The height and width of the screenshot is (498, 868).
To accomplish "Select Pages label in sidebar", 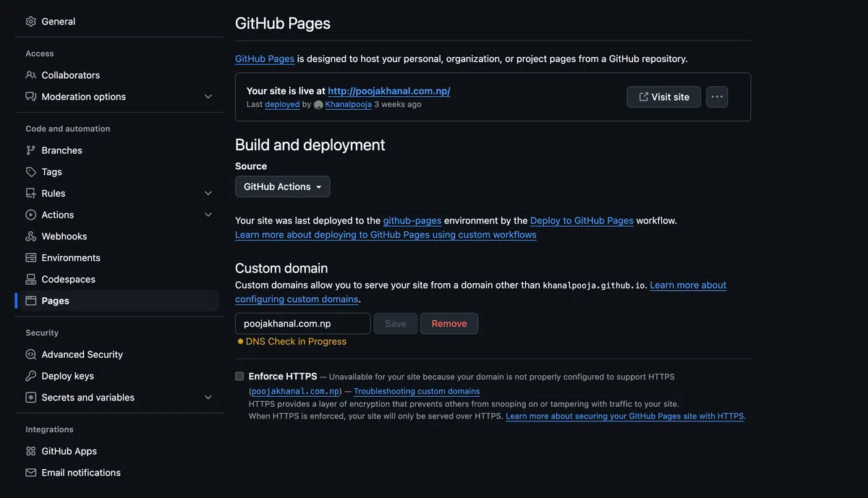I will click(56, 301).
